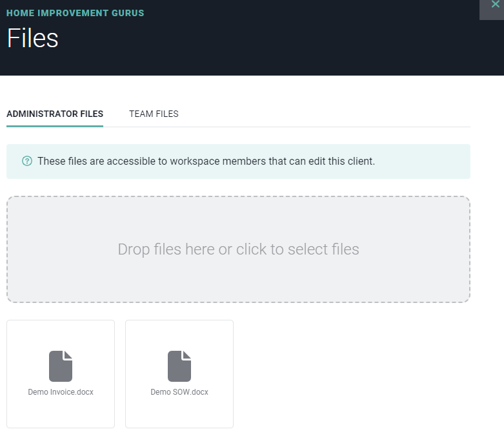This screenshot has width=504, height=438.
Task: Click the green underline under Administrator Files
Action: [55, 126]
